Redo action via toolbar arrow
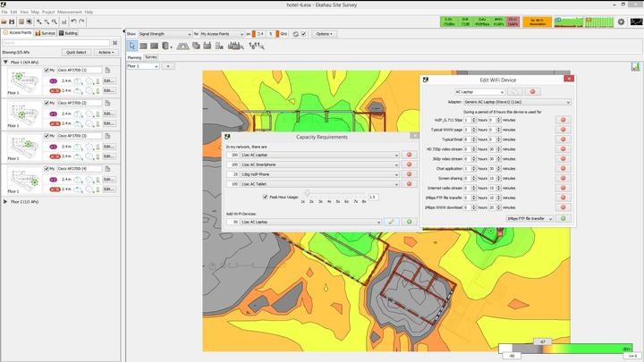The image size is (644, 362). tap(81, 21)
